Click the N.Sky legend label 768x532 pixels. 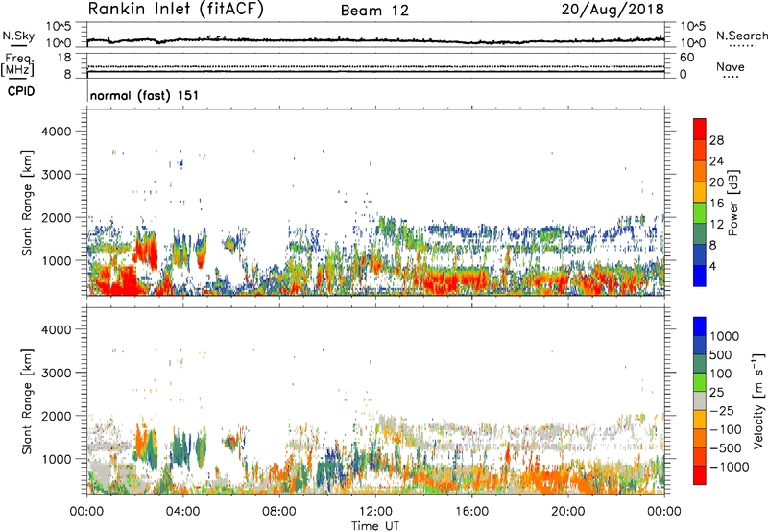18,36
